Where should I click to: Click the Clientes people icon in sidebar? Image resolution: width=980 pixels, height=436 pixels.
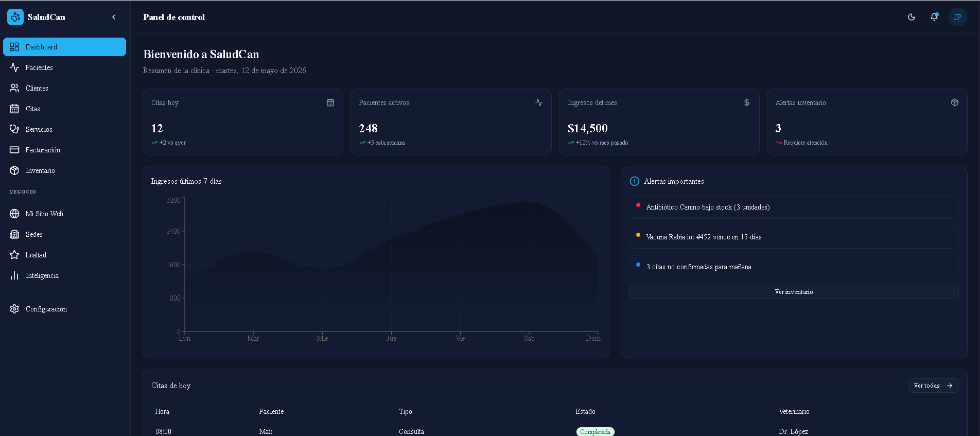(x=14, y=88)
